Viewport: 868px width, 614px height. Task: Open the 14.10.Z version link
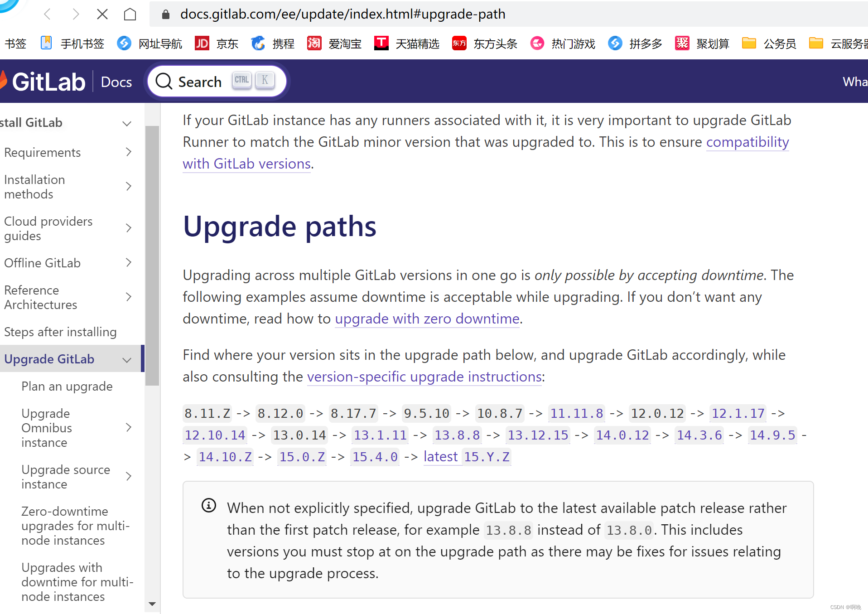pos(225,457)
